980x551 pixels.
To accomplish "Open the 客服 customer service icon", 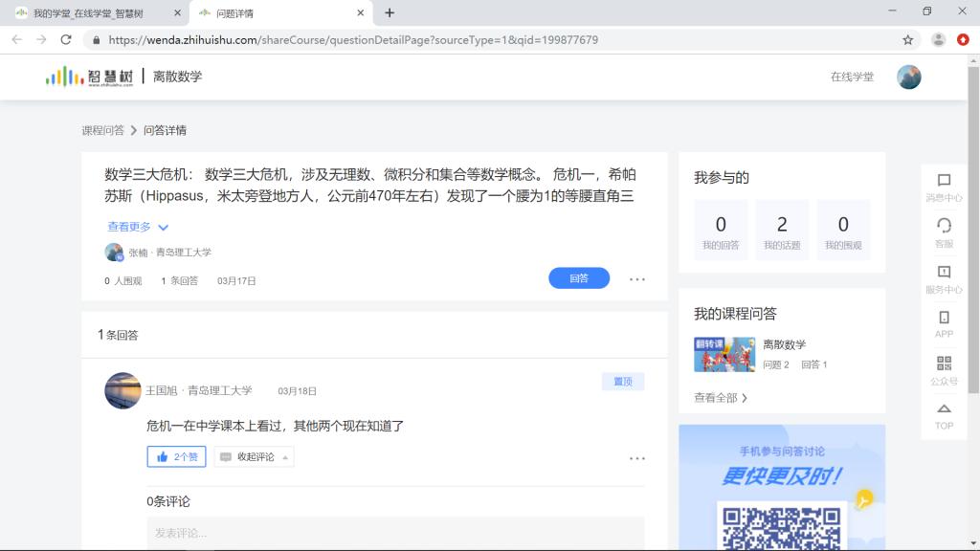I will point(944,227).
